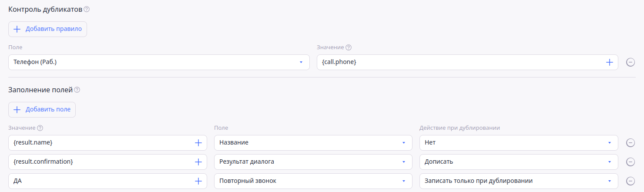Delete the Повторный звонок field row
This screenshot has height=192, width=644.
(x=630, y=181)
